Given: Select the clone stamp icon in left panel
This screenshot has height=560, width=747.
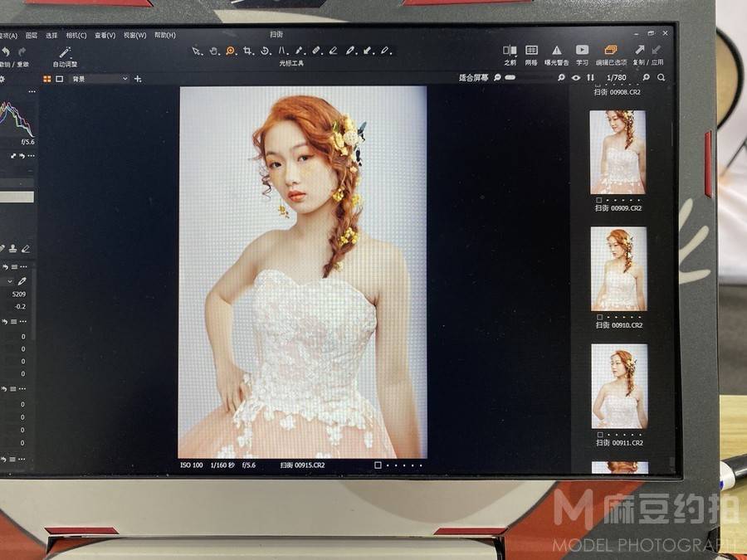Looking at the screenshot, I should (x=13, y=249).
